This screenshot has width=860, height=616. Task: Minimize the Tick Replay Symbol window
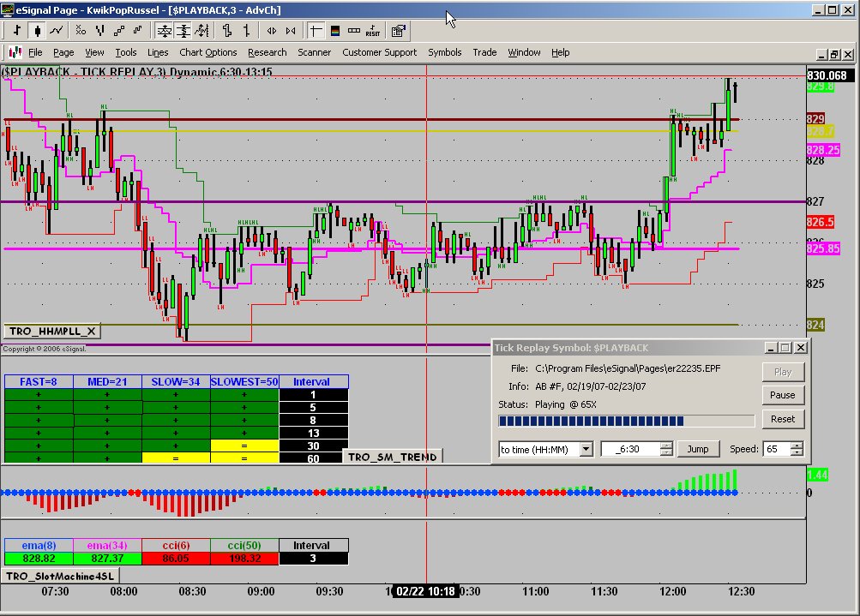click(x=771, y=348)
